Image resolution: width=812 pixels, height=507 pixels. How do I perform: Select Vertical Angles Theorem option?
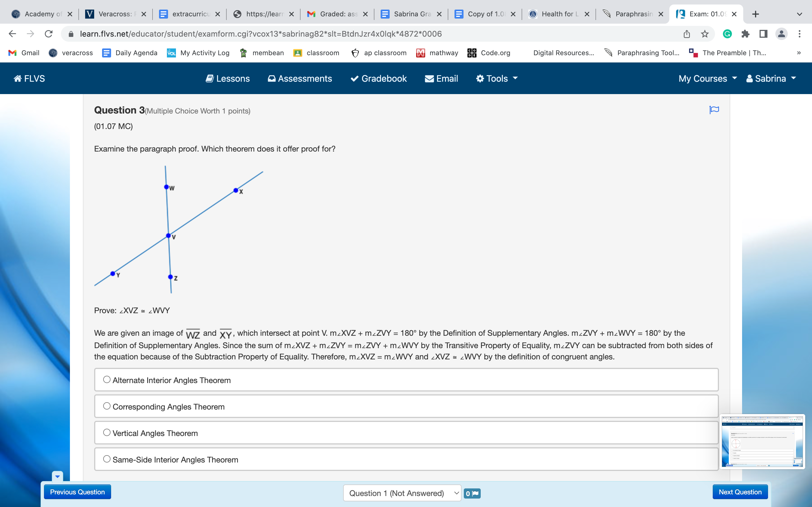click(x=107, y=433)
